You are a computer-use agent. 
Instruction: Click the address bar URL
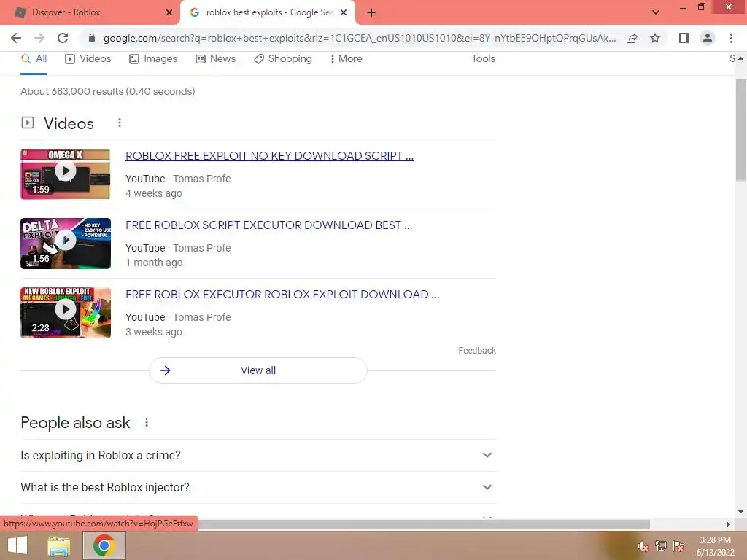click(x=359, y=38)
